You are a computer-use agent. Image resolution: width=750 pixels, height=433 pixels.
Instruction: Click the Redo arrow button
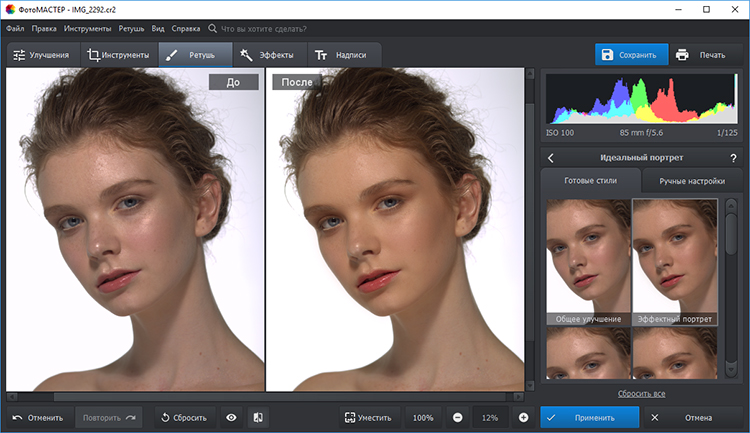(x=108, y=417)
